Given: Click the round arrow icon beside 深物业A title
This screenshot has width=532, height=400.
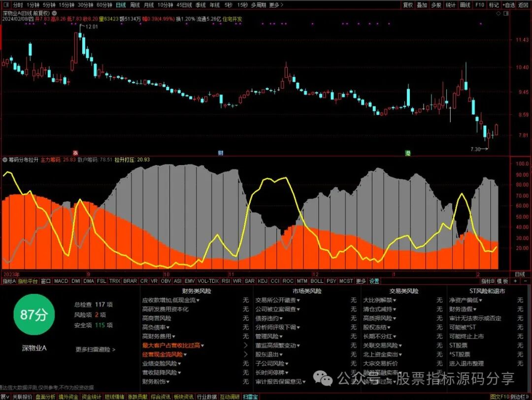Looking at the screenshot, I should [x=54, y=13].
